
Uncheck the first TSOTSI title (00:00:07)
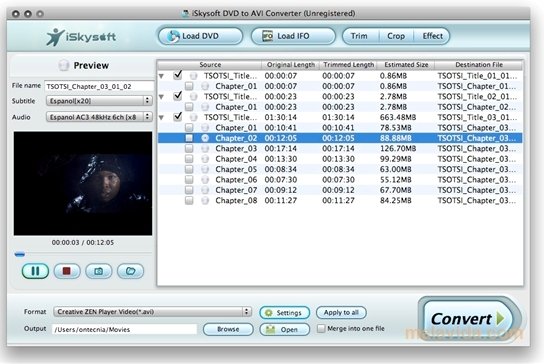[178, 75]
